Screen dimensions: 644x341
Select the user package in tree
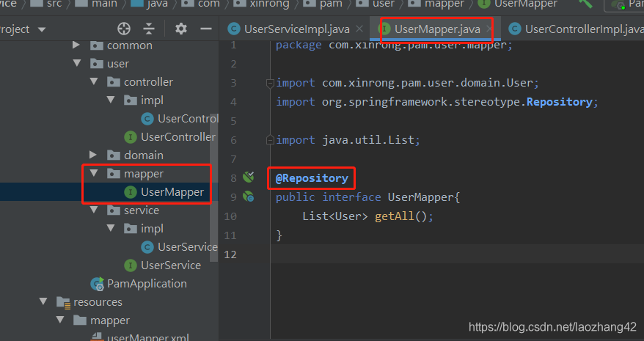118,64
